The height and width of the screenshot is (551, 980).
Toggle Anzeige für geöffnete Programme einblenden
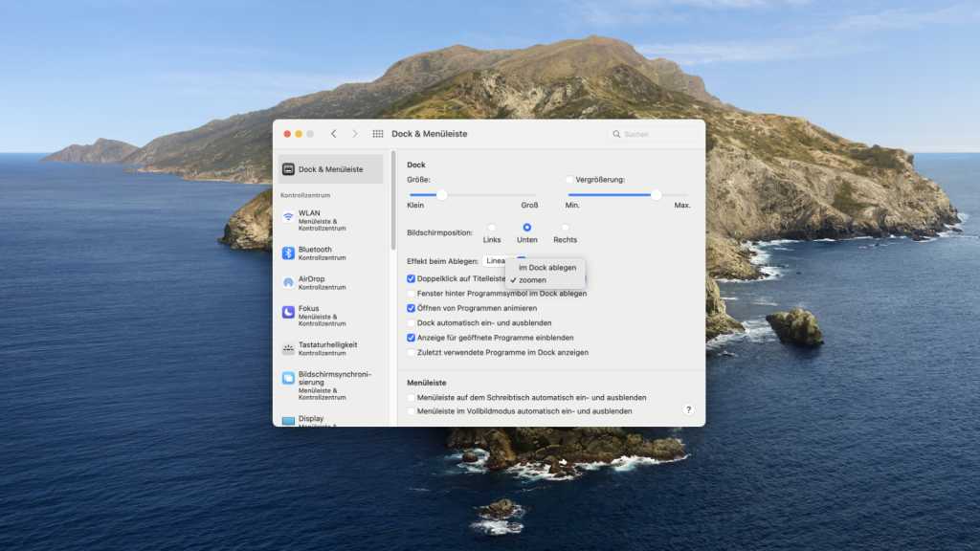pyautogui.click(x=411, y=338)
